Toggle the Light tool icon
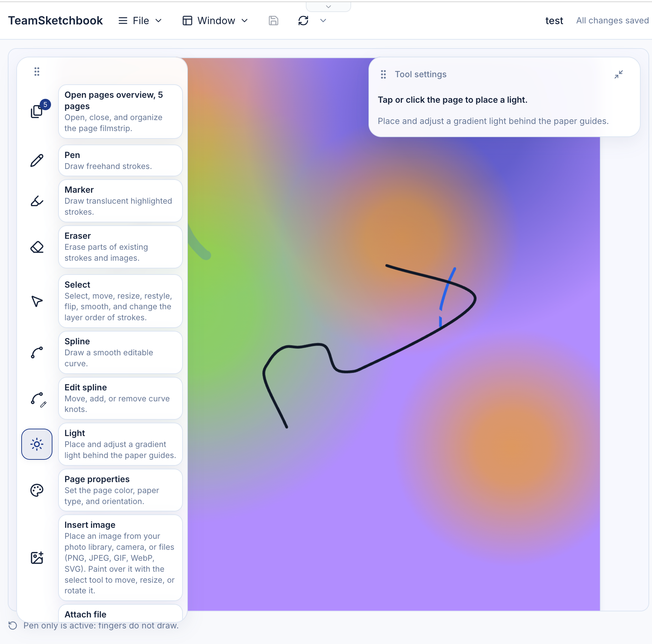 [37, 444]
